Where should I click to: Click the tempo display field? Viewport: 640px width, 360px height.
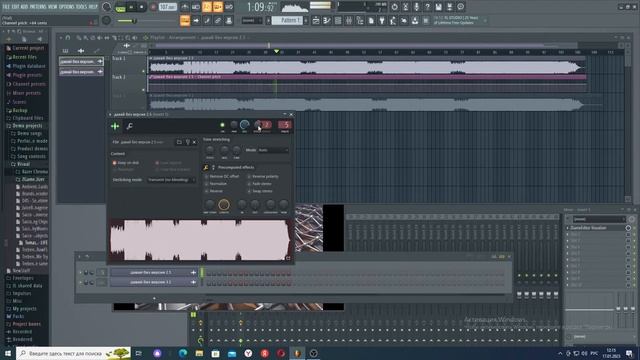(168, 7)
